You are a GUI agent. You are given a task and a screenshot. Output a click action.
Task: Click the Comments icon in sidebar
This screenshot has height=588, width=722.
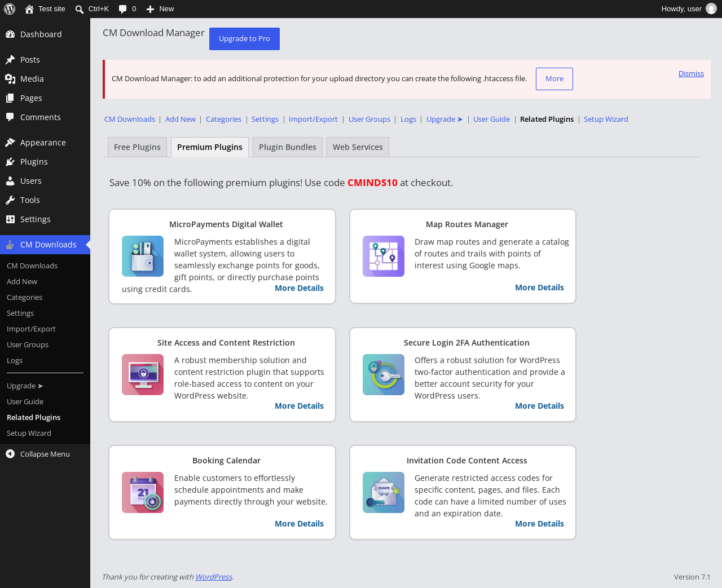(x=10, y=117)
